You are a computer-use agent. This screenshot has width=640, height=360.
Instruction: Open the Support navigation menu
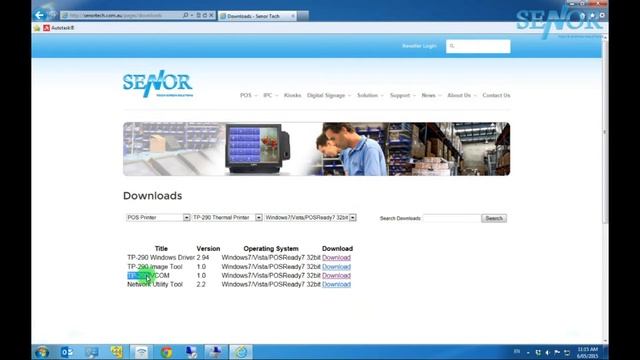pos(402,95)
